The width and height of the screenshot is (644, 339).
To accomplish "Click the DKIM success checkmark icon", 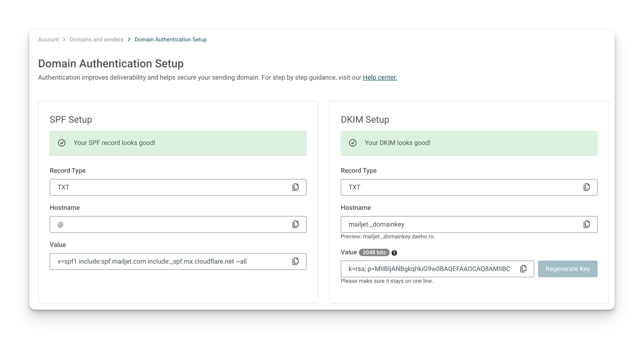I will (x=353, y=143).
